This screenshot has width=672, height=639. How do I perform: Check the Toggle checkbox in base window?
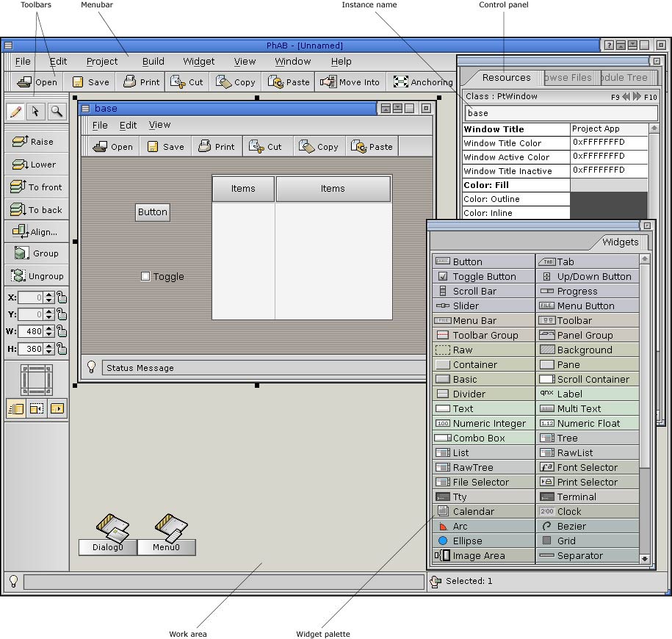145,277
